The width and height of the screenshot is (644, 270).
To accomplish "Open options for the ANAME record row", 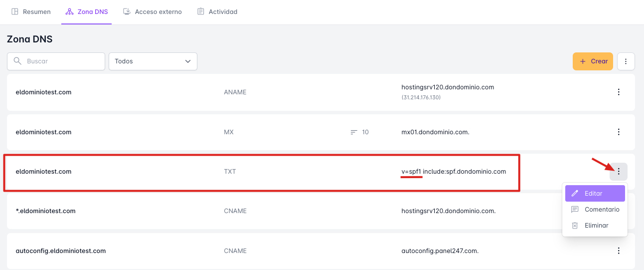I will pos(619,92).
